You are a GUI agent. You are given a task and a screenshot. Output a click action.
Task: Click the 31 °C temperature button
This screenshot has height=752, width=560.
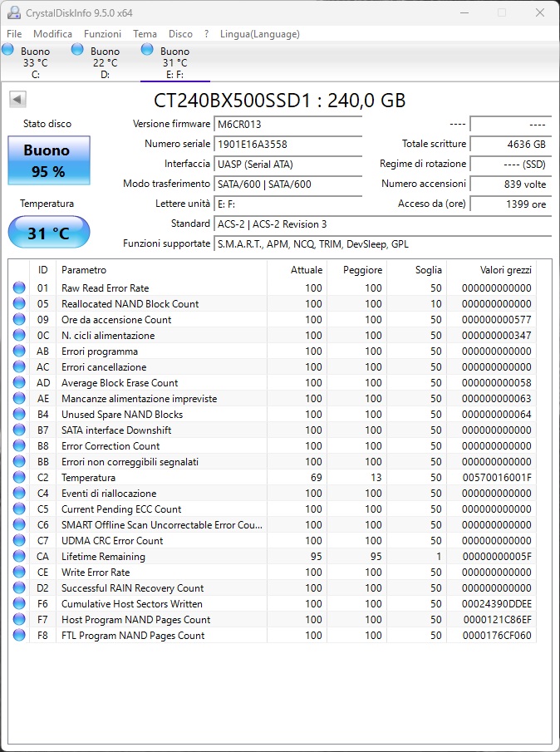49,233
